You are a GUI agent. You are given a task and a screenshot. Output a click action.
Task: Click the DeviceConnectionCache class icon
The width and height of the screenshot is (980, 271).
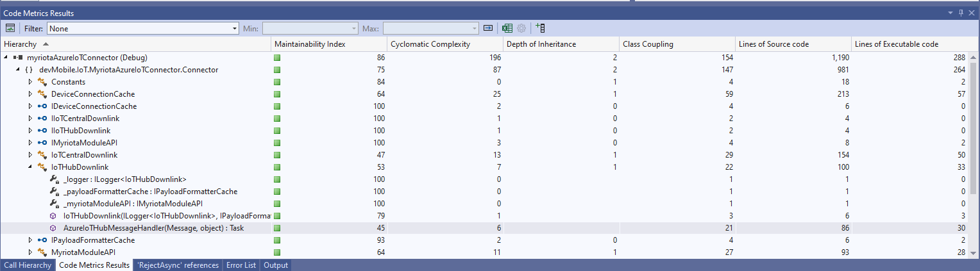tap(42, 94)
